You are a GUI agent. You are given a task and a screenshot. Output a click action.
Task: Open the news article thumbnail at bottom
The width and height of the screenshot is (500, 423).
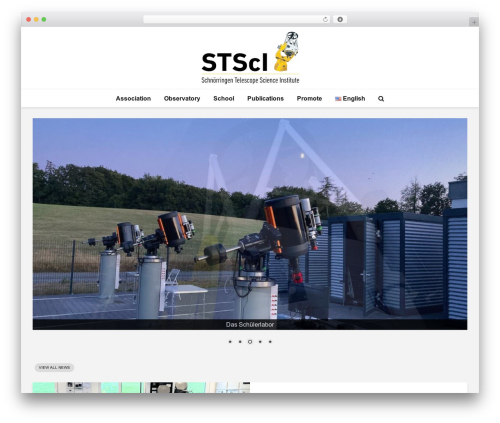(141, 387)
